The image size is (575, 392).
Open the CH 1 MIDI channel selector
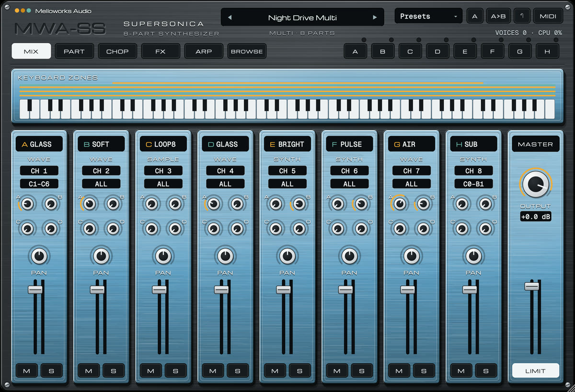coord(39,171)
